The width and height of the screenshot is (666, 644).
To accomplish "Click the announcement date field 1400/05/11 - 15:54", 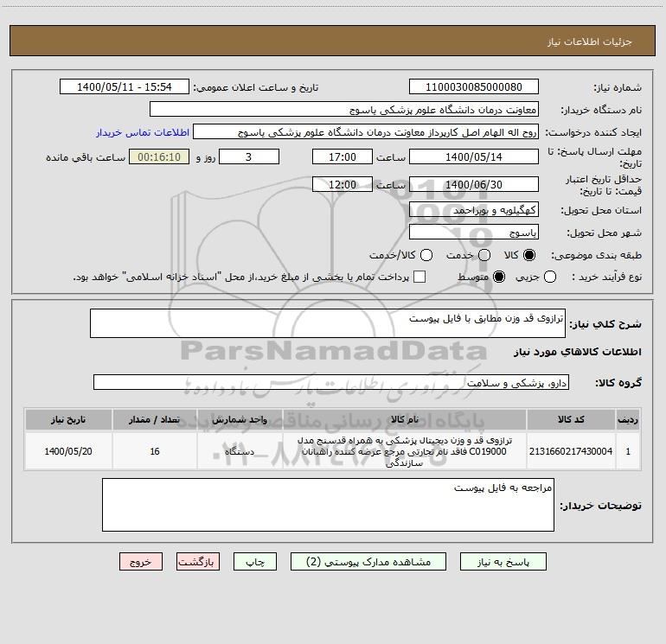I will 125,87.
